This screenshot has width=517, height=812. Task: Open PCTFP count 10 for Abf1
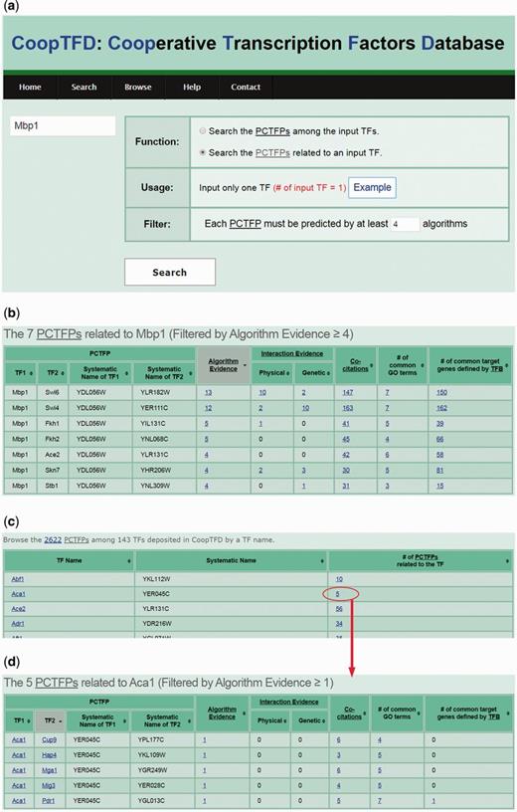click(339, 579)
